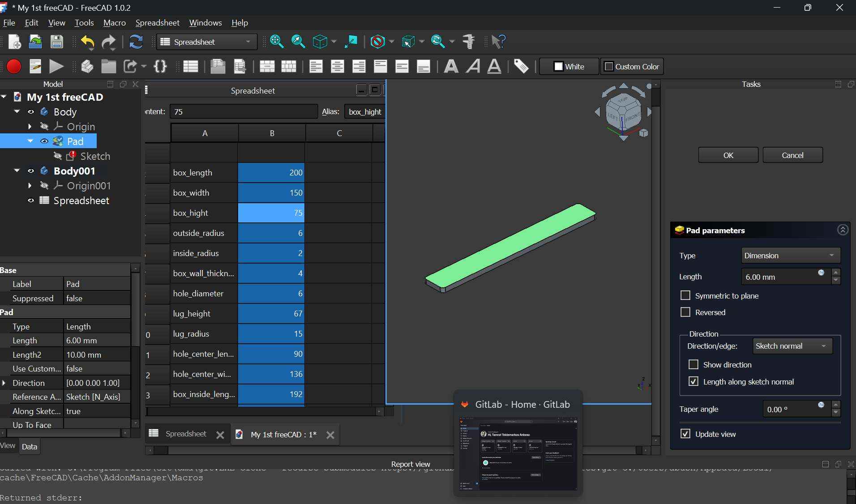Redo the last undone action
This screenshot has height=504, width=856.
(x=109, y=42)
